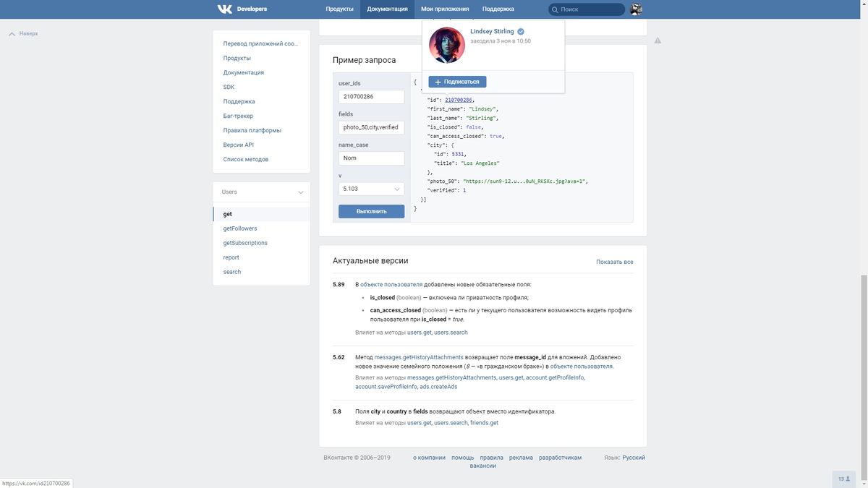Click Показать все versions link
Screen dimensions: 868x488
pos(615,262)
